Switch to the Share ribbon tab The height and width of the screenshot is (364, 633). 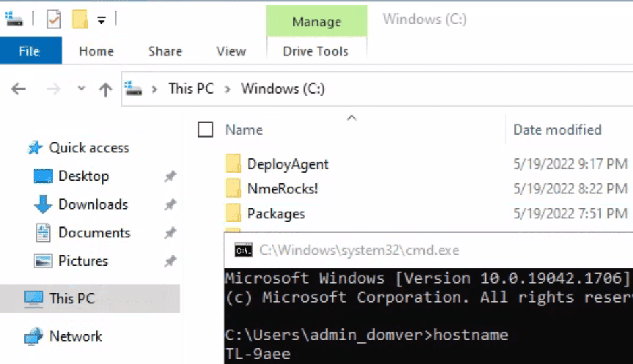point(164,51)
